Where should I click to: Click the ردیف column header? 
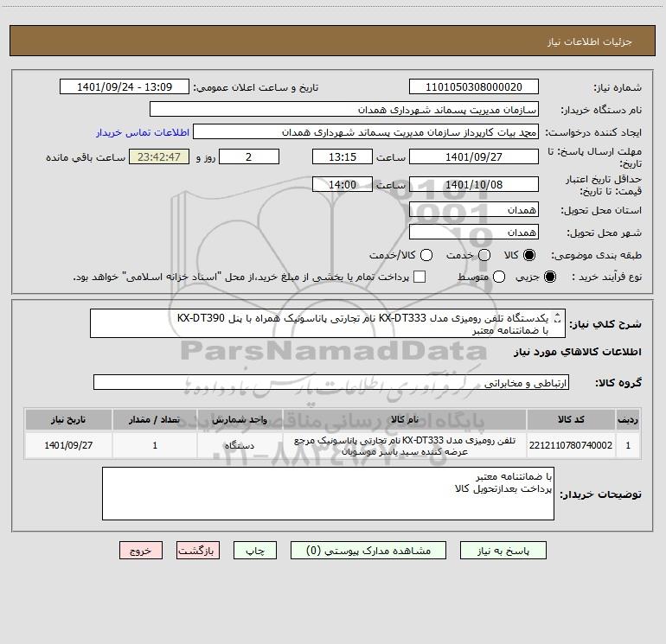click(628, 419)
